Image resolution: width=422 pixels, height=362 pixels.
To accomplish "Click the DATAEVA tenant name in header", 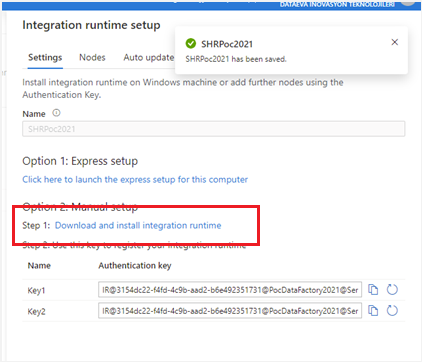I will pyautogui.click(x=337, y=4).
